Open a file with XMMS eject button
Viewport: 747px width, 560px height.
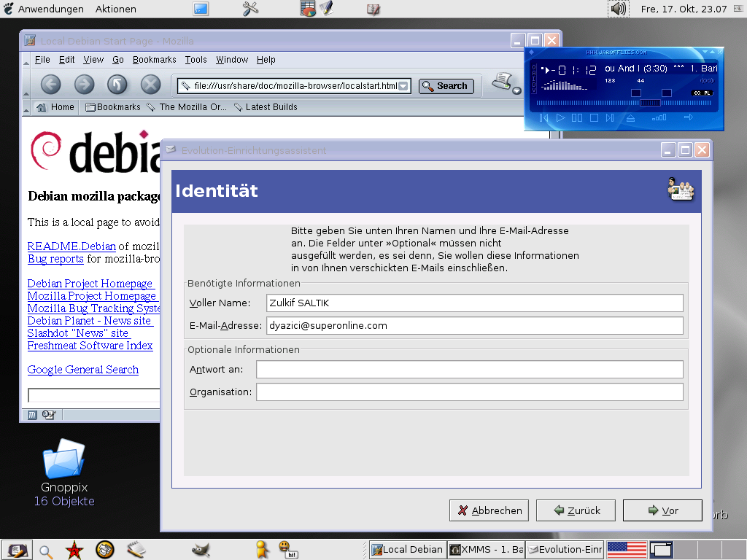(630, 117)
